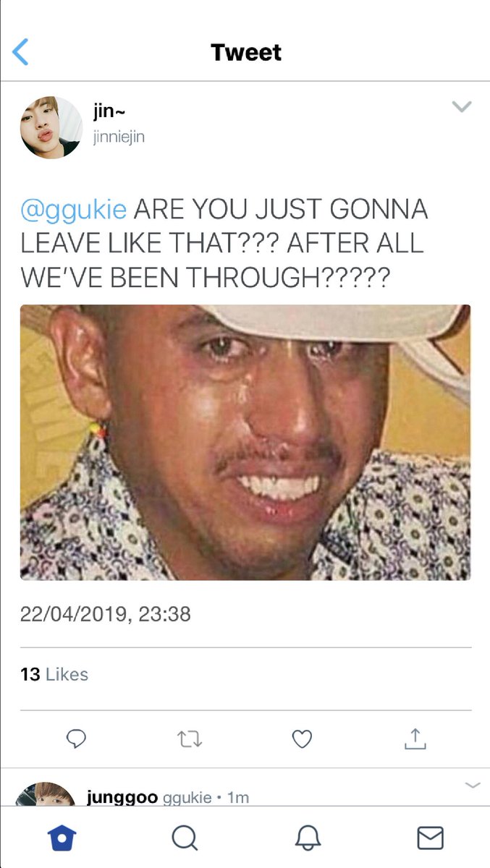
Task: Tap the tweet timestamp 22/04/2019, 23:38
Action: tap(106, 614)
